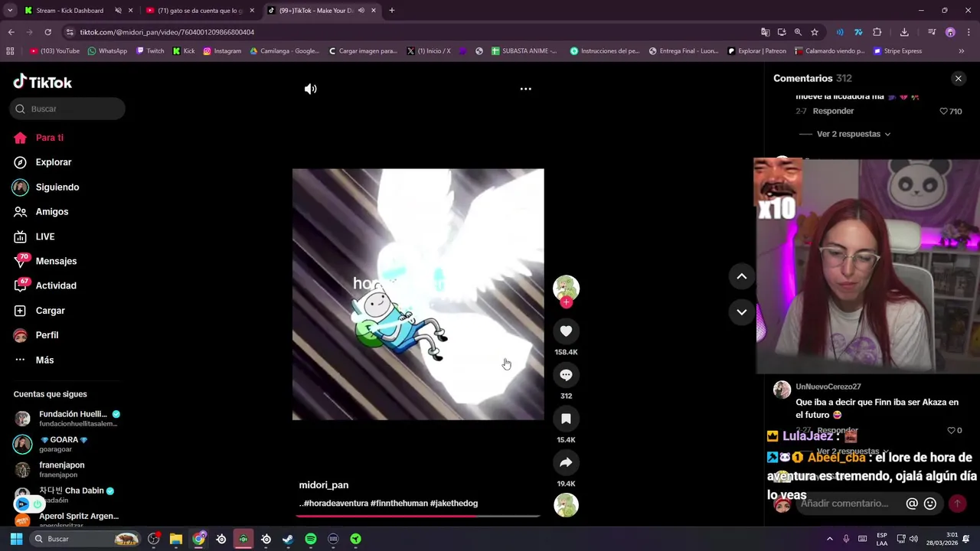The width and height of the screenshot is (980, 551).
Task: Open a new browser tab
Action: click(391, 11)
